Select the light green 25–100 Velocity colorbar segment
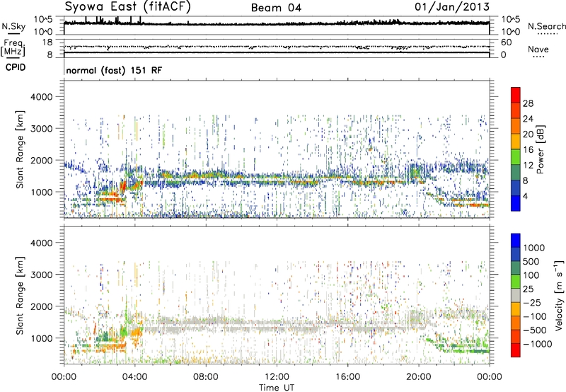The image size is (566, 392). point(516,282)
